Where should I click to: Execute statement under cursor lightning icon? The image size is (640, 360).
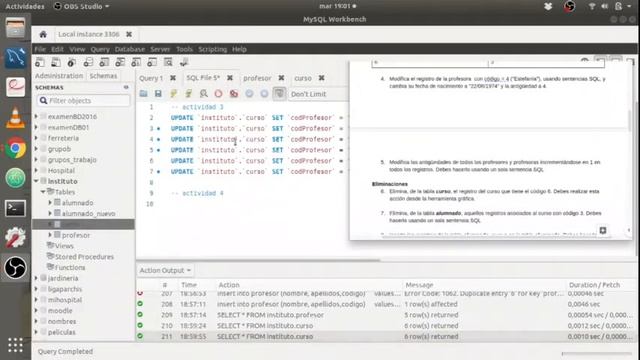pos(189,94)
